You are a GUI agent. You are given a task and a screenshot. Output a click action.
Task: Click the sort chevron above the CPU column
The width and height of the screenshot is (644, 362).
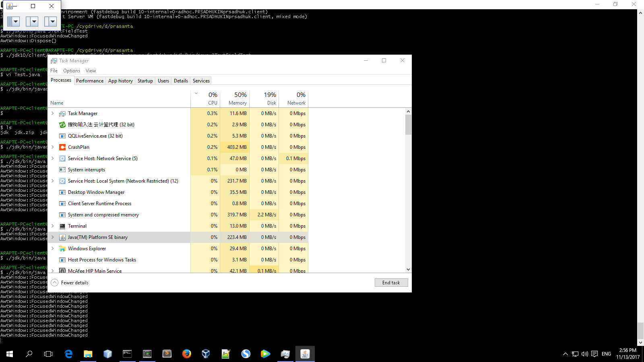point(196,93)
